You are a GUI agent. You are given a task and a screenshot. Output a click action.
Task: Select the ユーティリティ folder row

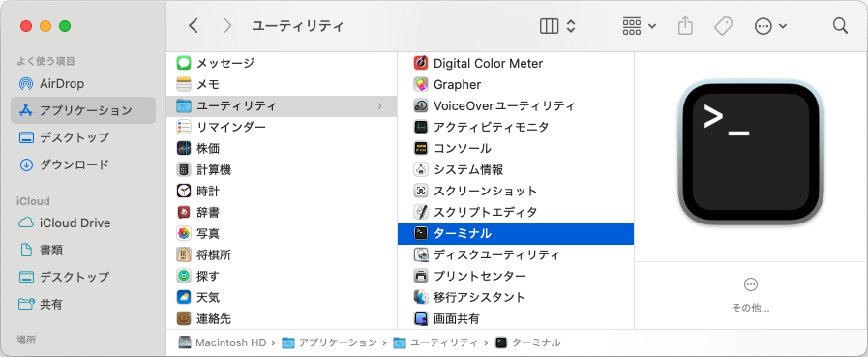(x=282, y=105)
